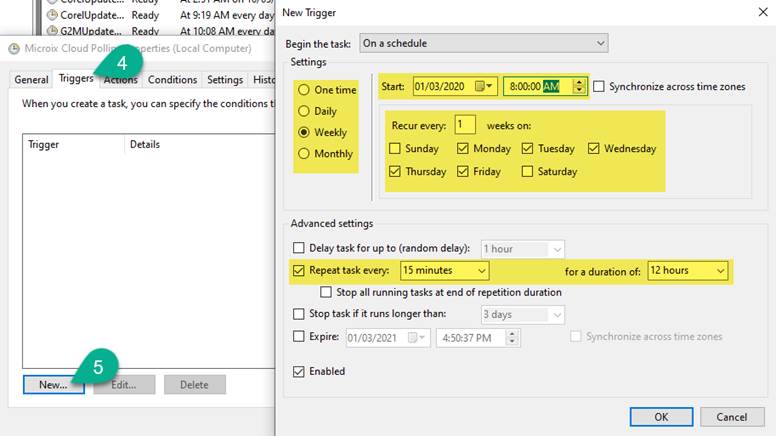Screen dimensions: 776x436
Task: Enable Synchronize across time zones
Action: 599,87
